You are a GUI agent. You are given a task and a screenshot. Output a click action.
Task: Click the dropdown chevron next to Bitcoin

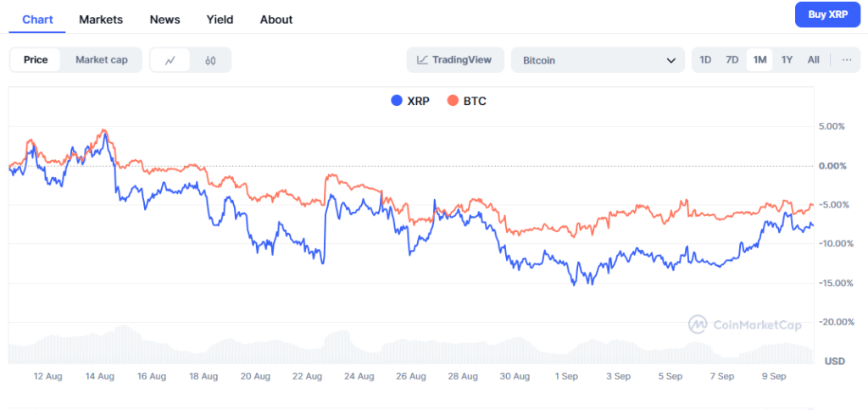tap(671, 60)
